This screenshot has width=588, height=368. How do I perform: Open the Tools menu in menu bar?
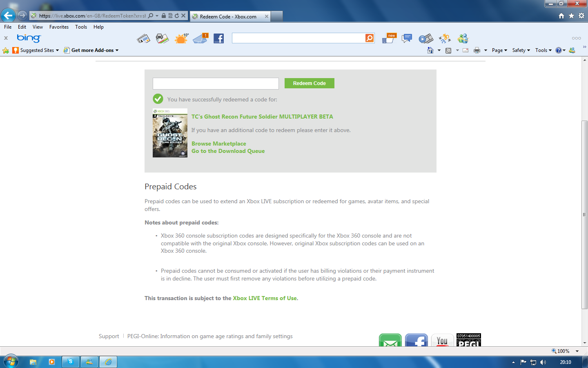(81, 27)
